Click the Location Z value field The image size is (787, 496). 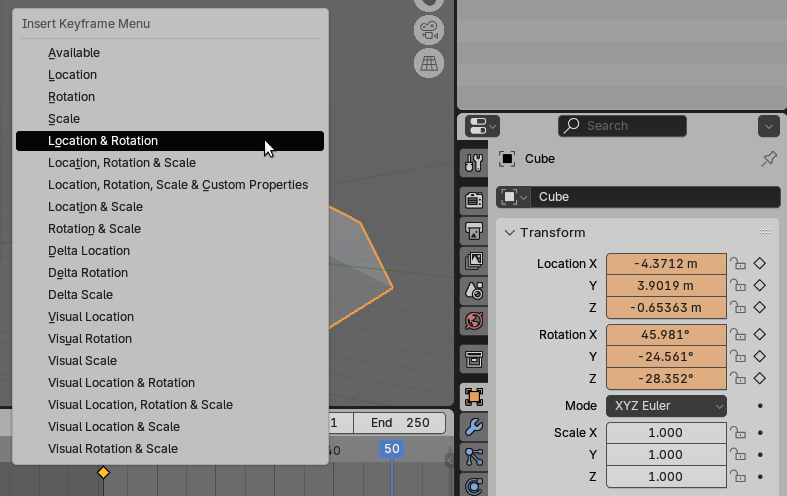tap(666, 308)
